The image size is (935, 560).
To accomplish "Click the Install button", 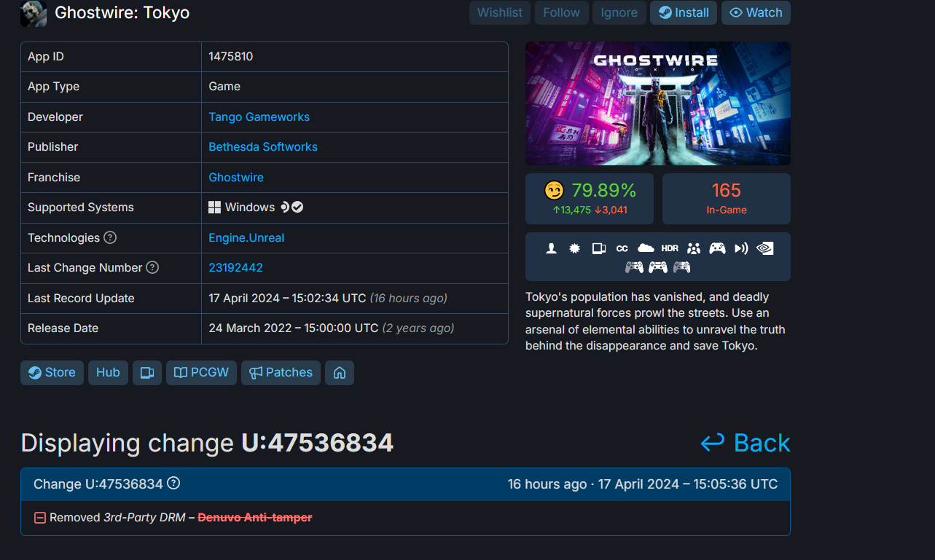I will [x=684, y=12].
